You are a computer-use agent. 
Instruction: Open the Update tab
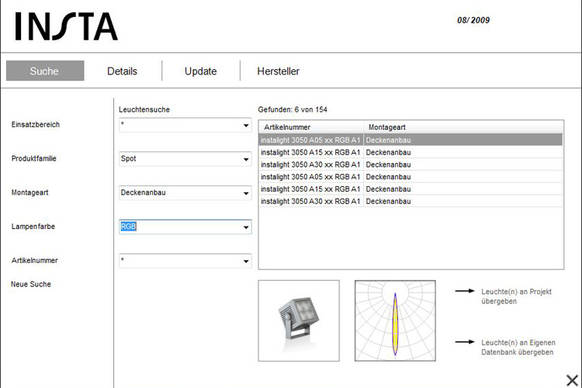[200, 71]
